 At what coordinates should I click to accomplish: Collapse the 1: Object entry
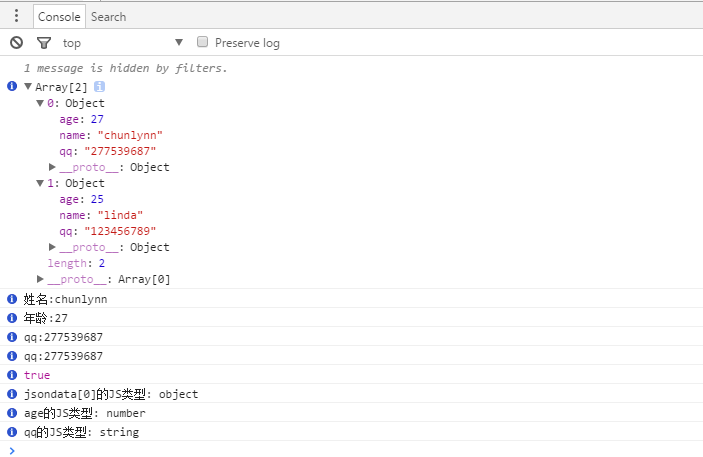(41, 183)
